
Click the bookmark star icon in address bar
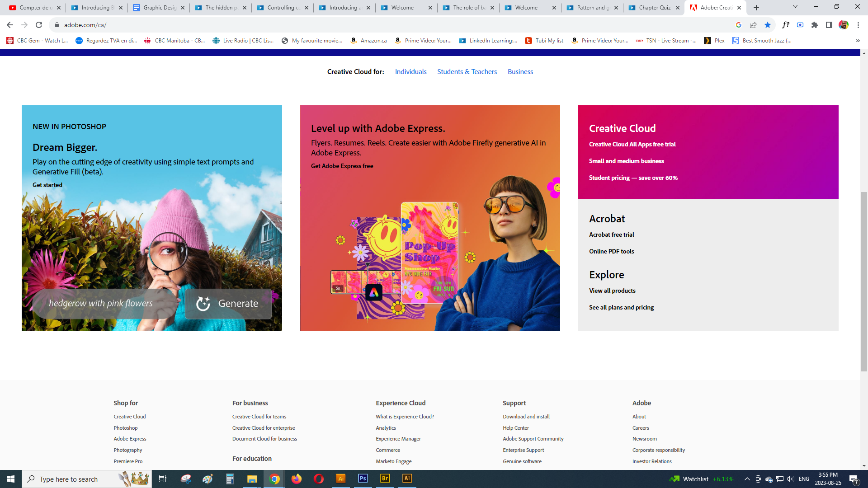click(x=768, y=25)
